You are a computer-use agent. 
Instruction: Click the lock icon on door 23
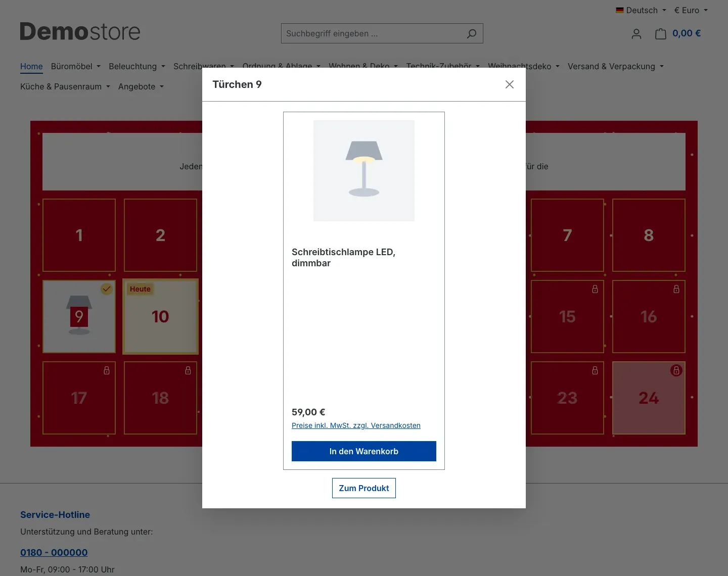595,370
